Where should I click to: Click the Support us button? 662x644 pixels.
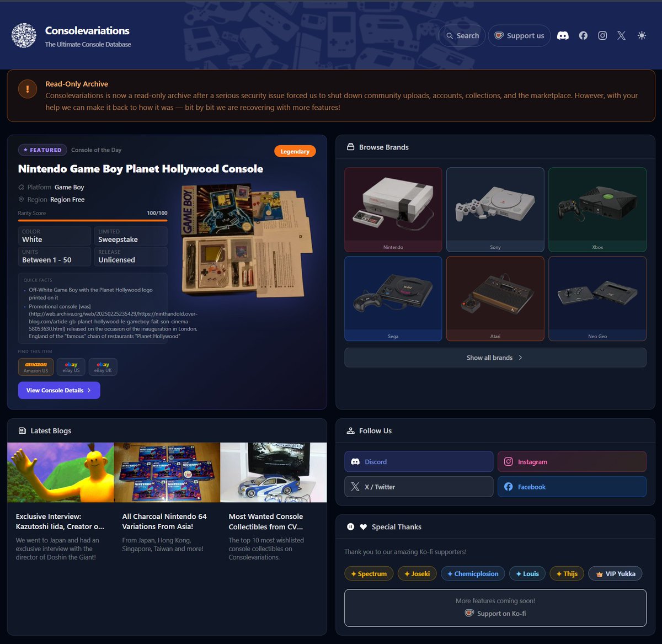[520, 36]
